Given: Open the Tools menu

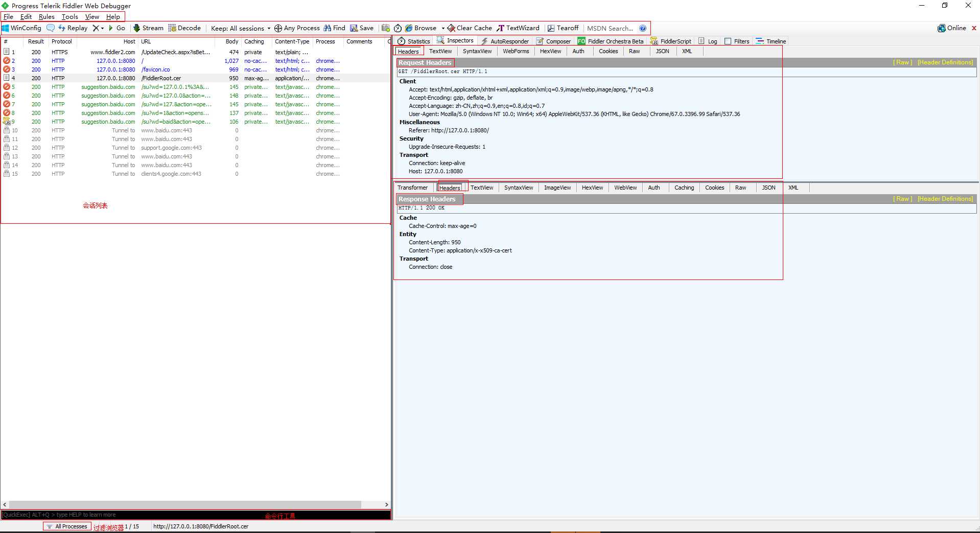Looking at the screenshot, I should point(70,17).
